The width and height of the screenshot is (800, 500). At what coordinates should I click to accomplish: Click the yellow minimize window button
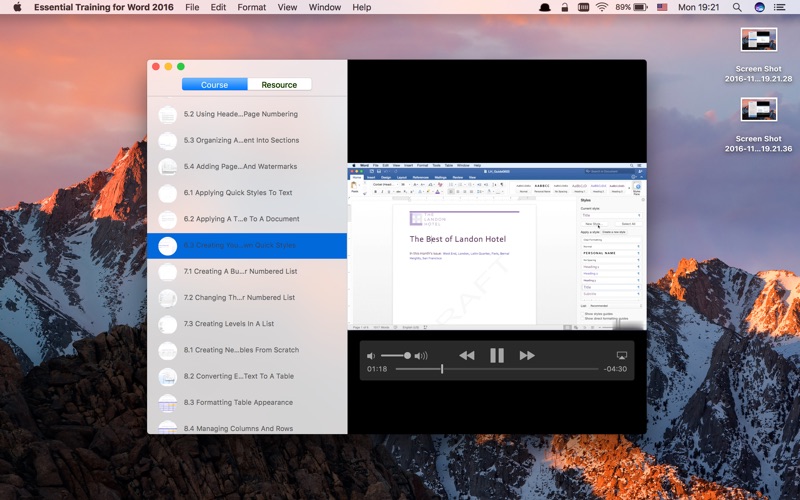click(168, 66)
